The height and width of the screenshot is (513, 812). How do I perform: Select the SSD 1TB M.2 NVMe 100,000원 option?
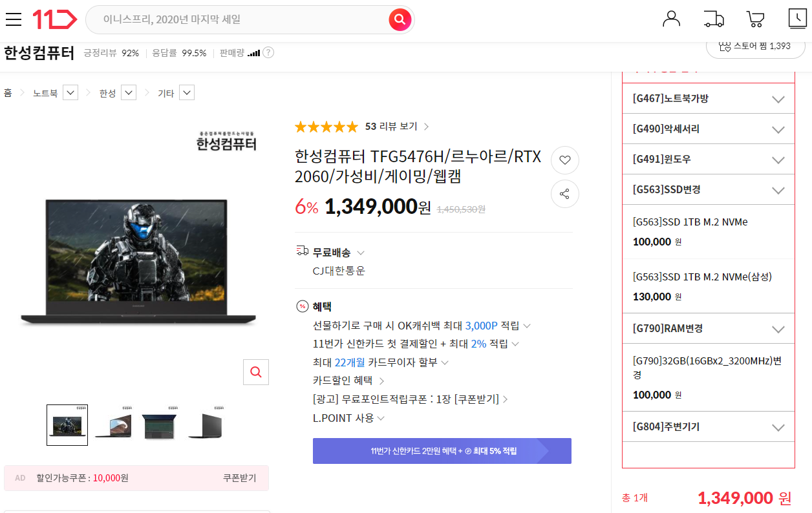(708, 231)
